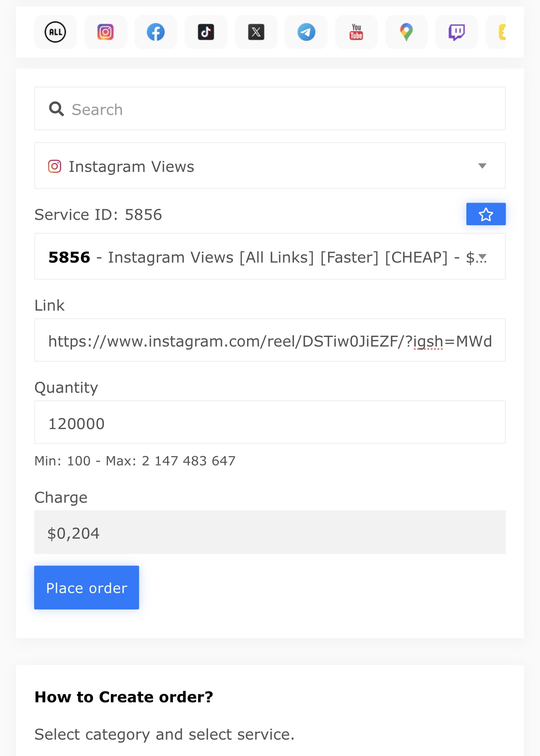Click the Charge field showing $0,204
Screen dimensions: 540x756
[270, 532]
